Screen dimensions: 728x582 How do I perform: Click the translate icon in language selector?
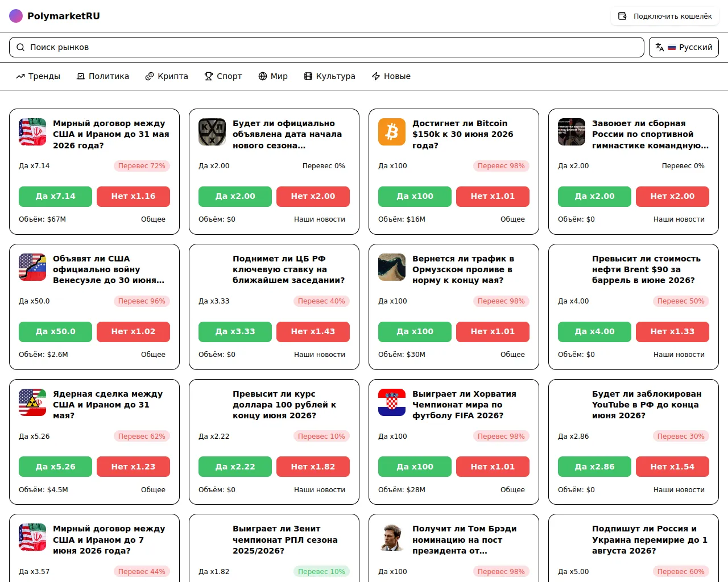[660, 47]
